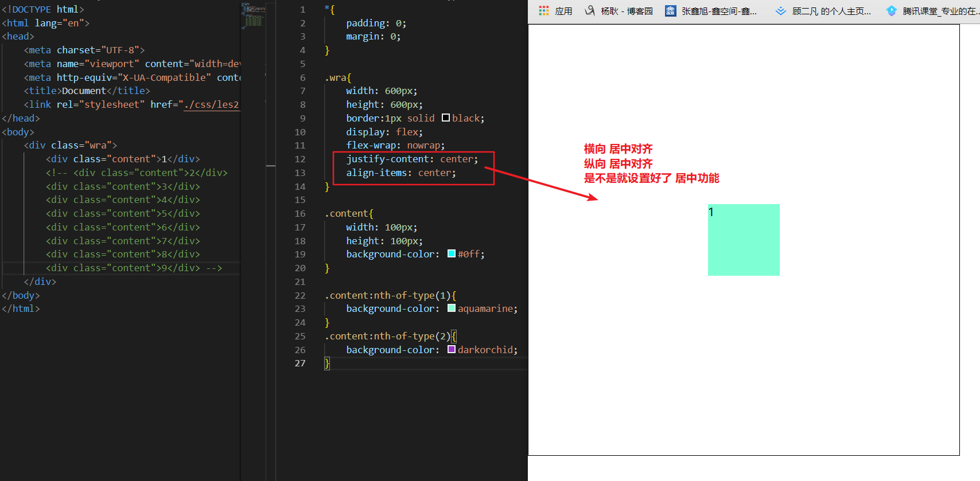Image resolution: width=980 pixels, height=481 pixels.
Task: Click the flex-wrap nowrap declaration
Action: point(395,145)
